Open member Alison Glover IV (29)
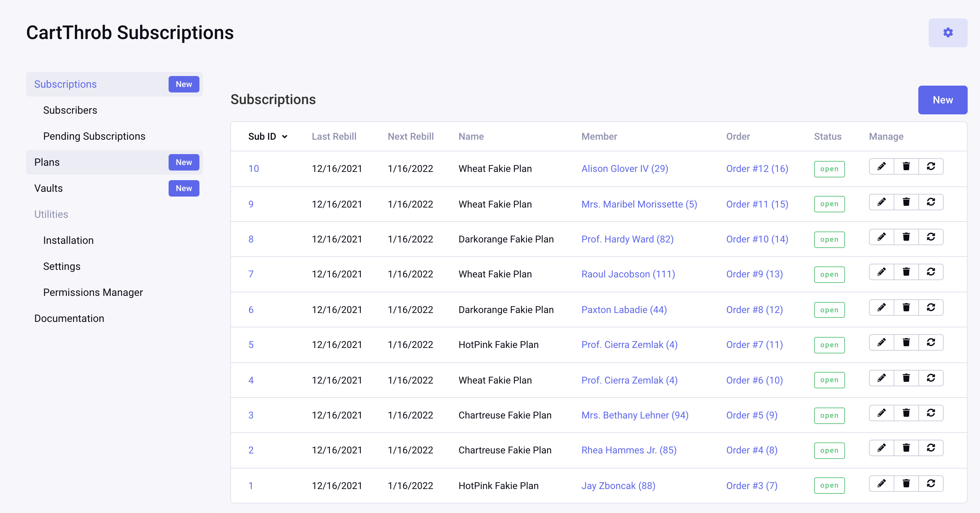The width and height of the screenshot is (980, 513). (x=624, y=169)
